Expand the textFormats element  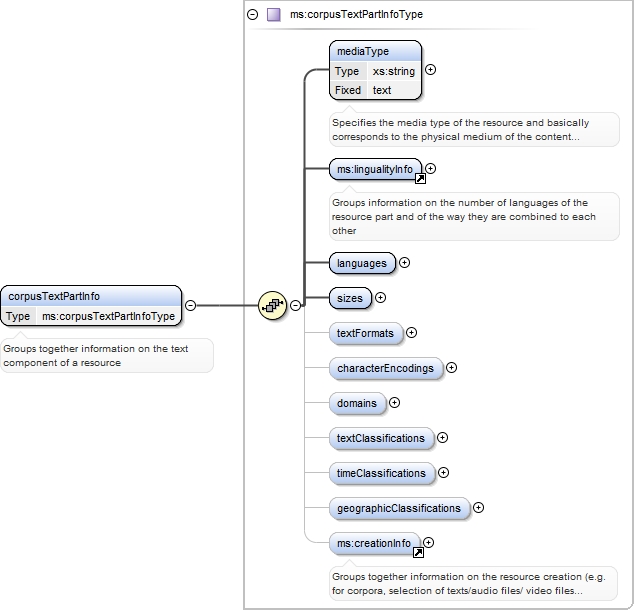point(411,332)
